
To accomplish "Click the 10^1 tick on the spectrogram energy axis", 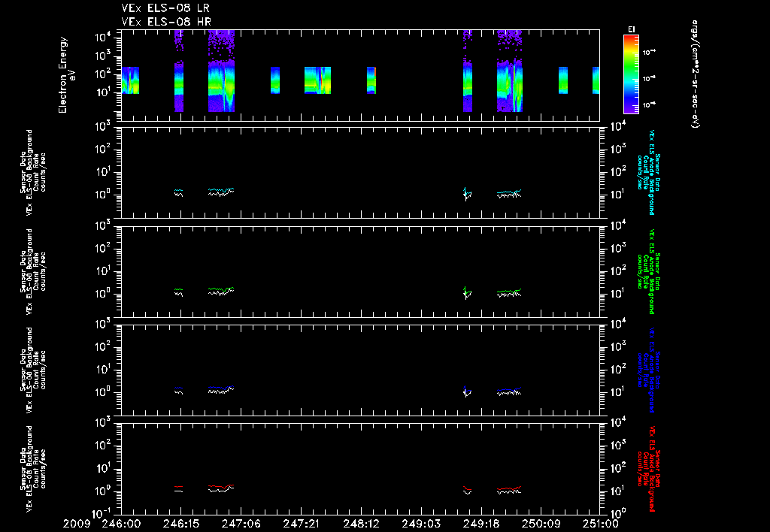I will pyautogui.click(x=103, y=92).
